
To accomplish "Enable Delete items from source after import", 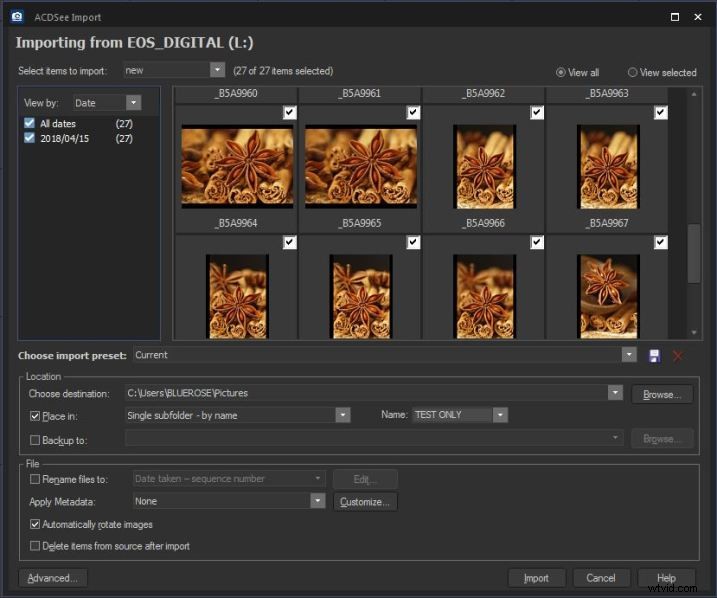I will (x=35, y=546).
